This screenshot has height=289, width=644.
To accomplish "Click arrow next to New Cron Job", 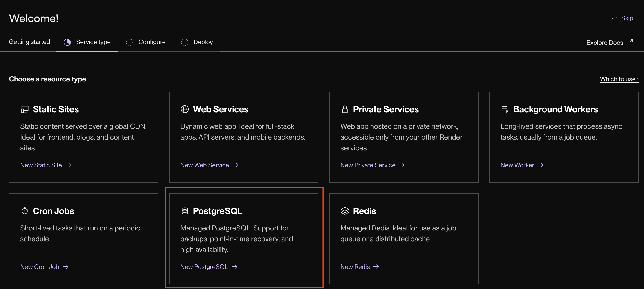I will tap(65, 267).
